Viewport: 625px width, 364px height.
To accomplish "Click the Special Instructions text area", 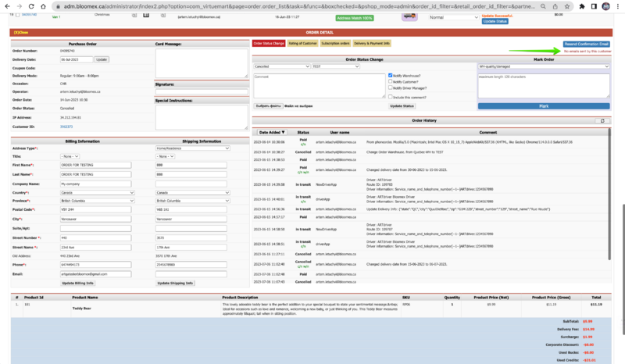I will [202, 118].
